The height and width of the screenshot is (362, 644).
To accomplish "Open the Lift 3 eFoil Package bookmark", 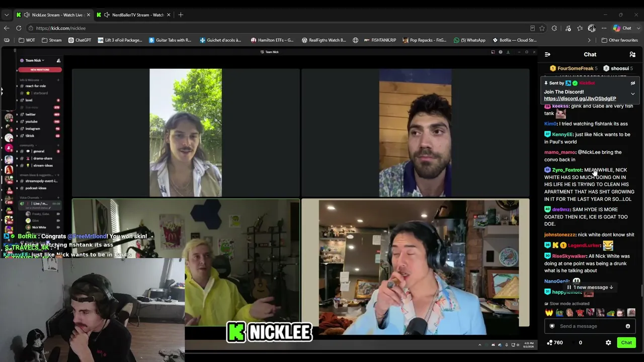I will point(120,40).
